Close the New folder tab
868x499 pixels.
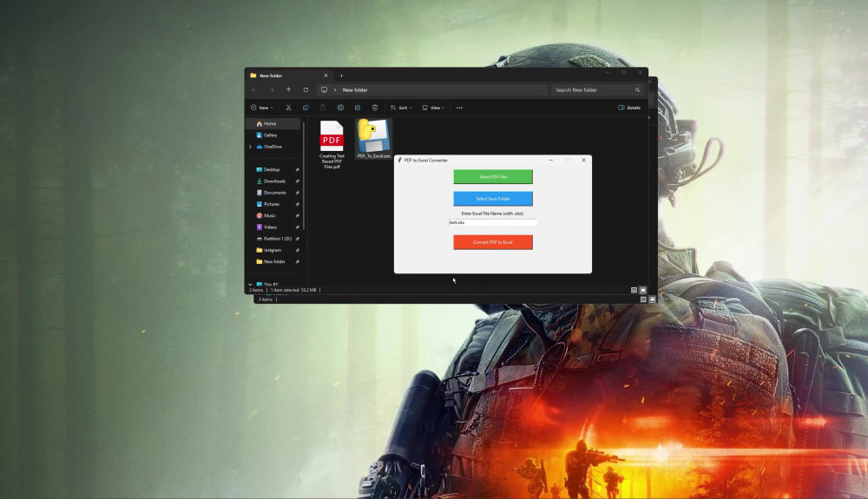tap(325, 76)
